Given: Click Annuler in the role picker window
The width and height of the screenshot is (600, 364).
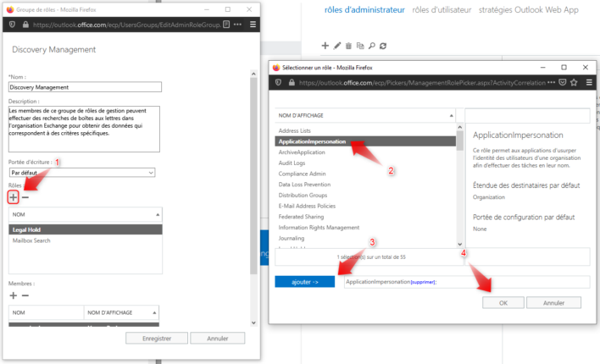Looking at the screenshot, I should [553, 303].
